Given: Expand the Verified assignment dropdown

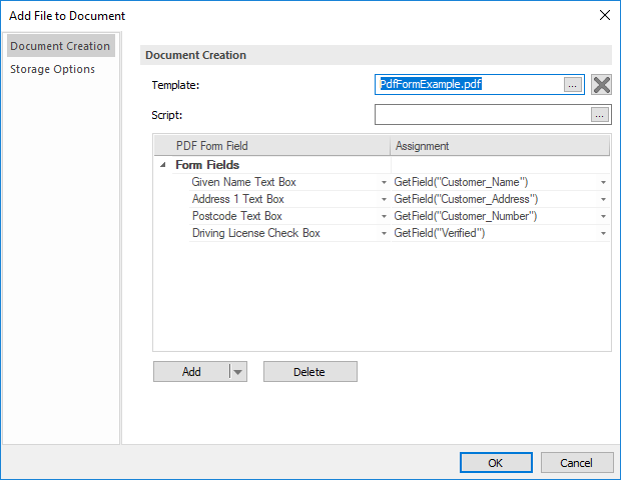Looking at the screenshot, I should click(603, 233).
